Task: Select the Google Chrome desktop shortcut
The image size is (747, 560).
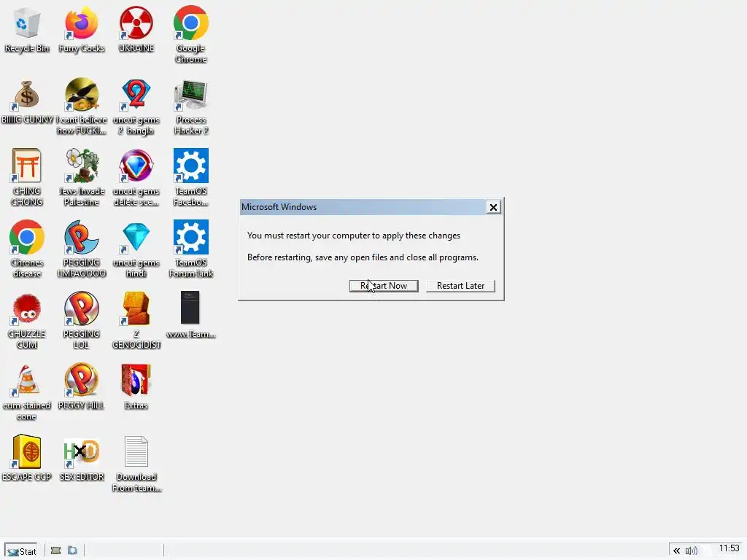Action: click(x=190, y=23)
